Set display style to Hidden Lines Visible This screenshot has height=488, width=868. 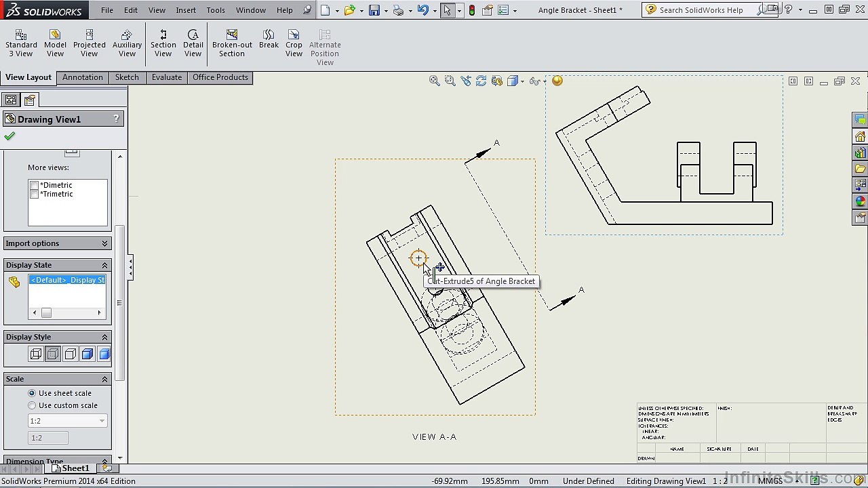click(x=53, y=354)
